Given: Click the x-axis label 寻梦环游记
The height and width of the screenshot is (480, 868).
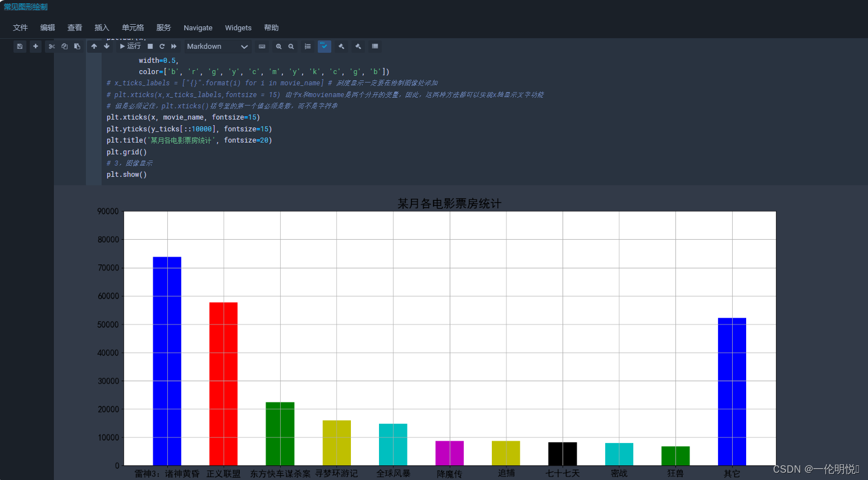Looking at the screenshot, I should pyautogui.click(x=336, y=473).
